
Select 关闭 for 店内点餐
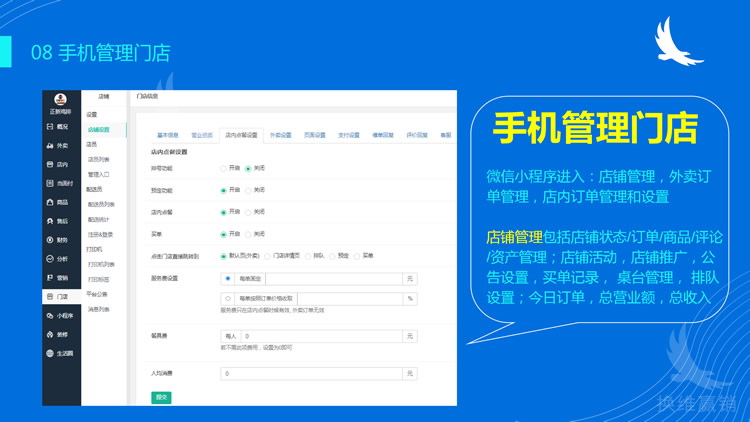pos(248,212)
